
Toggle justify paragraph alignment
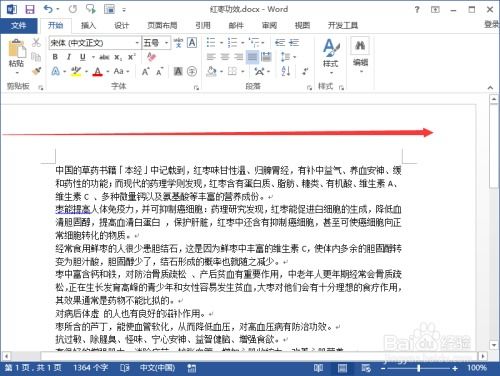click(252, 57)
